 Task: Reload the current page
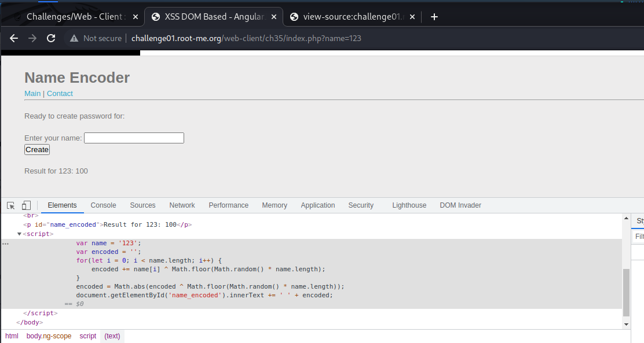tap(51, 38)
